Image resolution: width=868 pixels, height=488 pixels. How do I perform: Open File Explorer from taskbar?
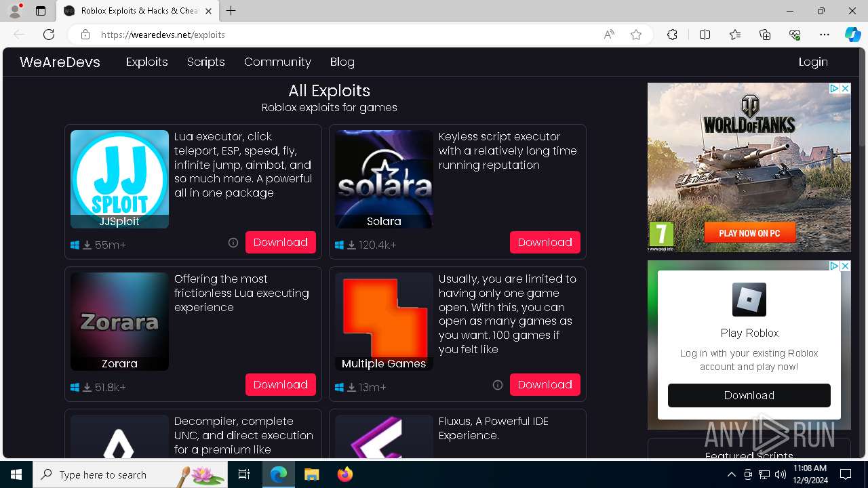pos(311,474)
